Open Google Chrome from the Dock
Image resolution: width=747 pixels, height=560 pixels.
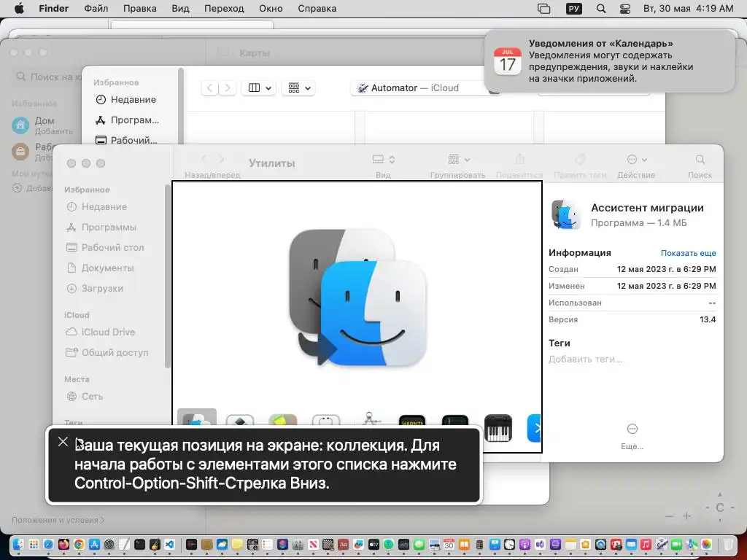click(79, 544)
